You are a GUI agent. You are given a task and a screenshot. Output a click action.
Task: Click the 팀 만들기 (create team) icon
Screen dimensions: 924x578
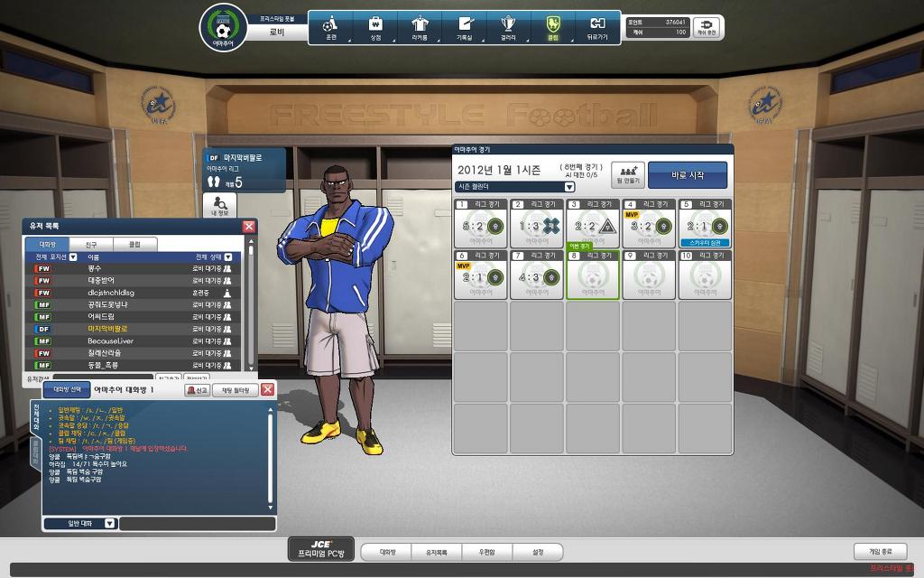pyautogui.click(x=628, y=174)
